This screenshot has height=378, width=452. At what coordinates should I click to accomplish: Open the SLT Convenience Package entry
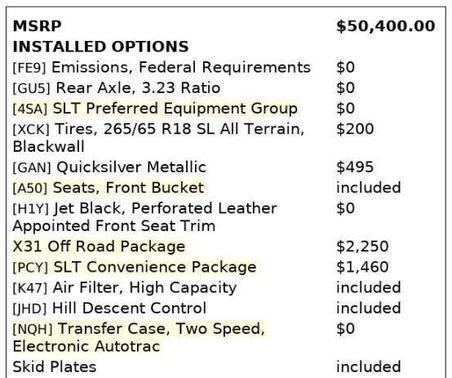click(x=135, y=267)
